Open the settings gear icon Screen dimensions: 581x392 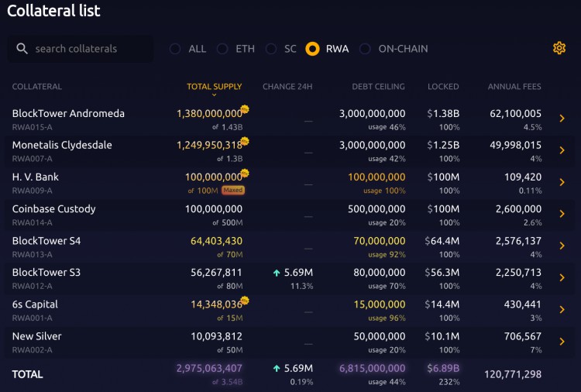coord(559,48)
